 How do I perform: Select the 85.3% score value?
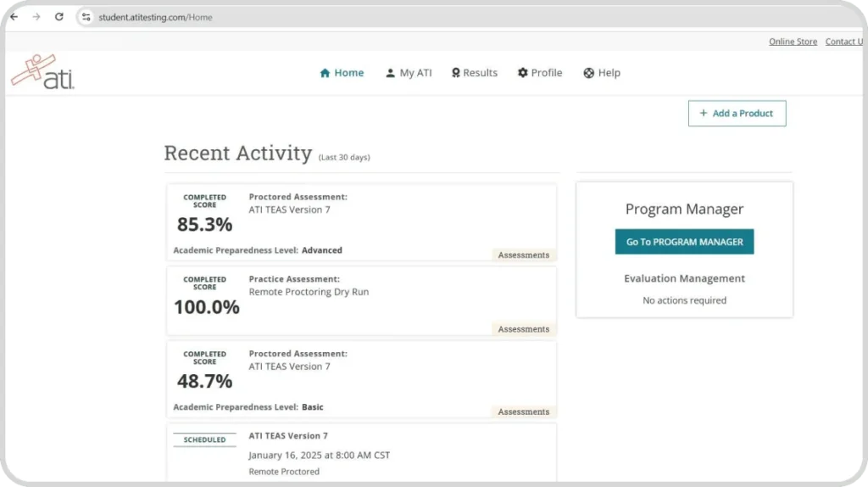[x=205, y=224]
